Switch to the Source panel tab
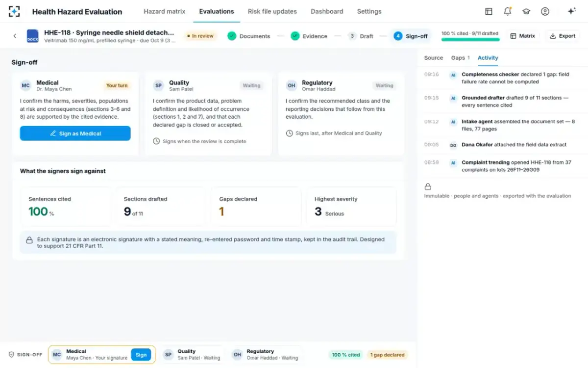Viewport: 588px width, 368px height. pos(434,58)
